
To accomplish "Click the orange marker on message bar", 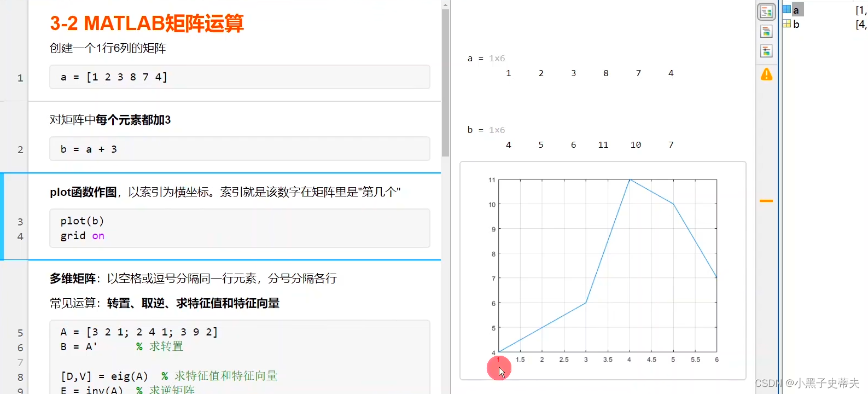I will tap(766, 201).
